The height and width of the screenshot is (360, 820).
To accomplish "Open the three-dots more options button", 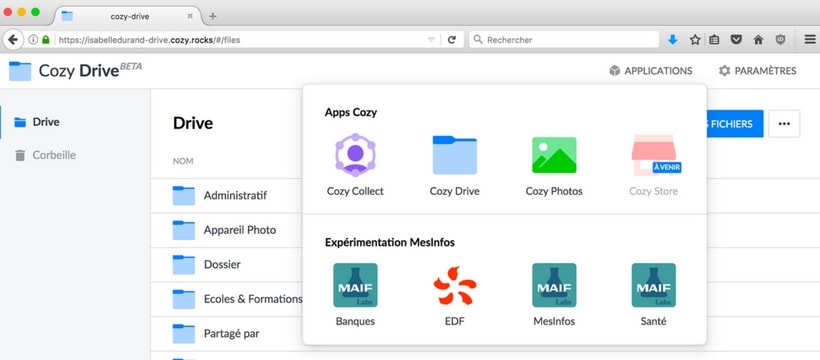I will click(x=784, y=124).
